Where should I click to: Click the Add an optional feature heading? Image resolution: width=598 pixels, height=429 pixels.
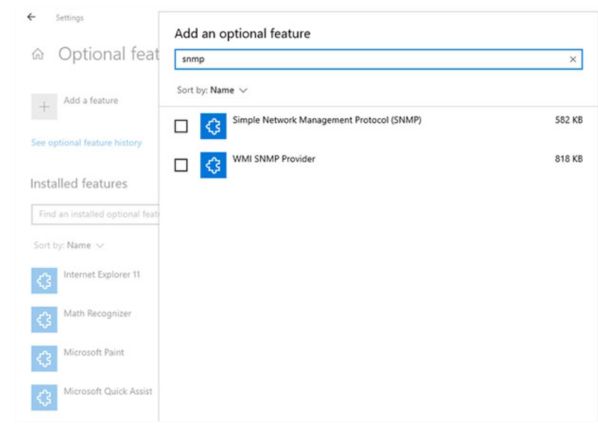(243, 34)
